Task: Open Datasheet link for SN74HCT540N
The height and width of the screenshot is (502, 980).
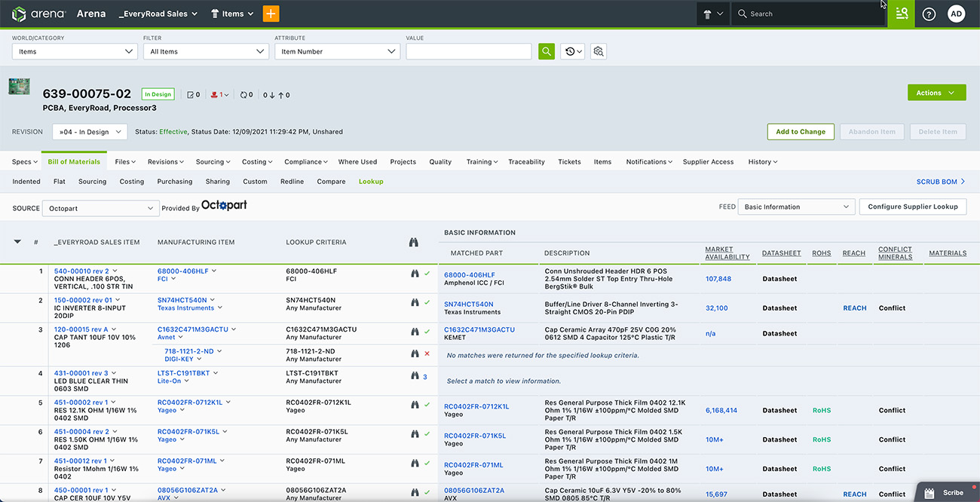Action: pyautogui.click(x=779, y=308)
